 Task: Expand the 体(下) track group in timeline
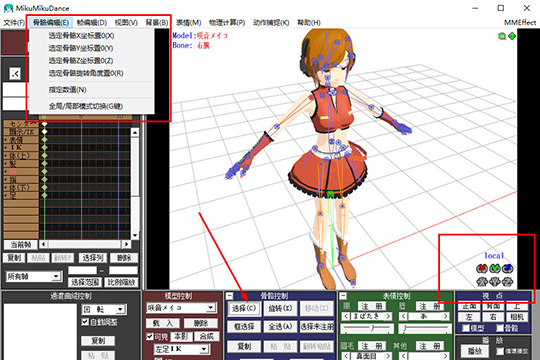(x=6, y=187)
